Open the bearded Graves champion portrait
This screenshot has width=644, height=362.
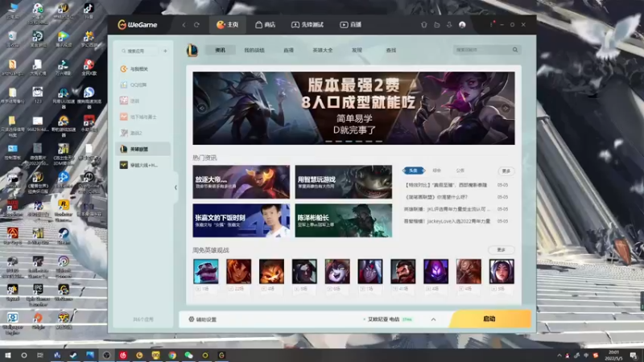click(x=403, y=271)
